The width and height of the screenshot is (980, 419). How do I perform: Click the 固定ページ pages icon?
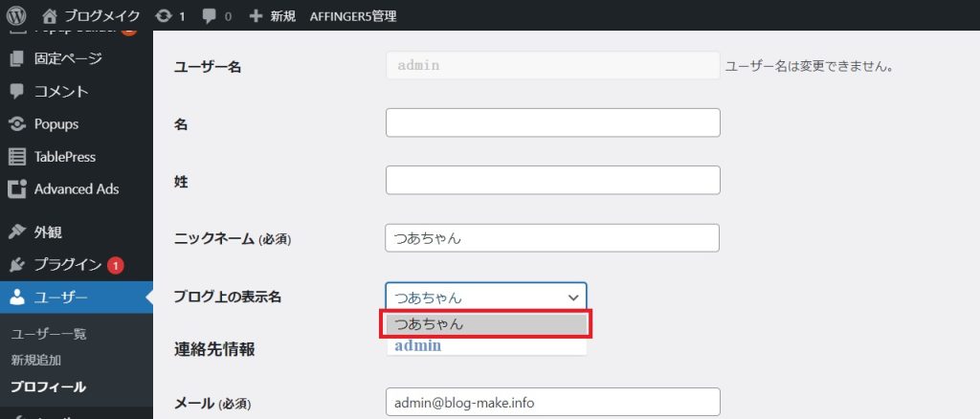point(17,58)
